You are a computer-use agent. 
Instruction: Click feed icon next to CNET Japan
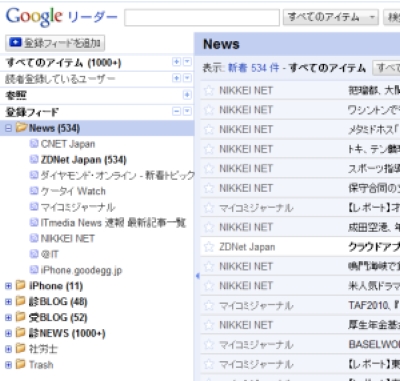(x=34, y=144)
